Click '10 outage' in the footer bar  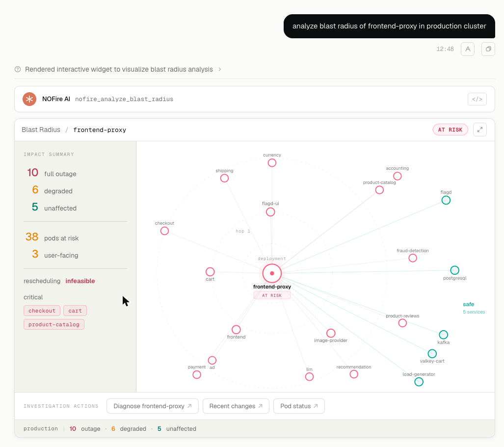tap(85, 429)
